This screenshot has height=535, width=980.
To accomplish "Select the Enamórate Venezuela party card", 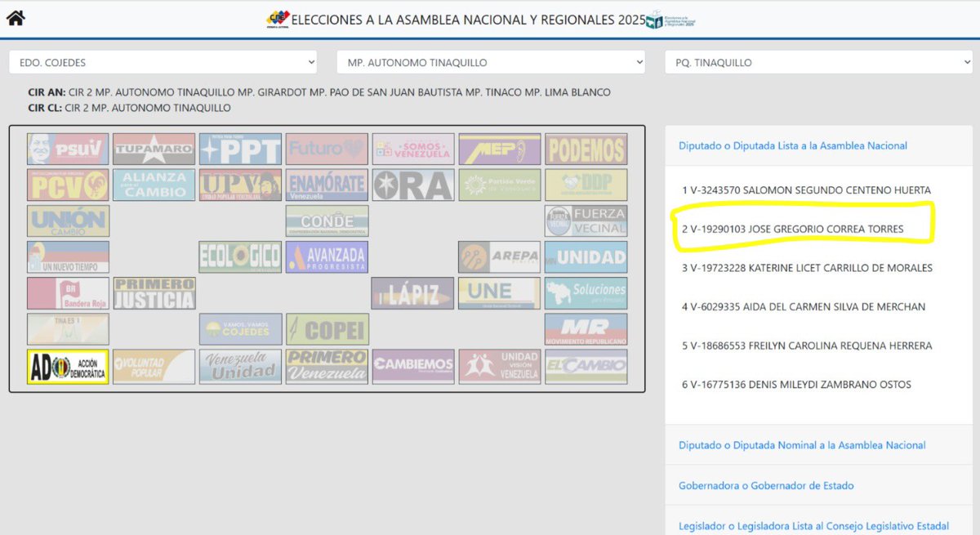I will (327, 185).
